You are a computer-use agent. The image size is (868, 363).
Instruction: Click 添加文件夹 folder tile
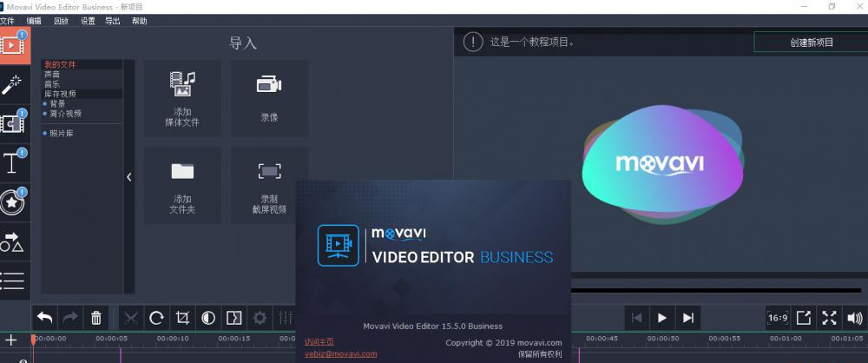point(182,186)
